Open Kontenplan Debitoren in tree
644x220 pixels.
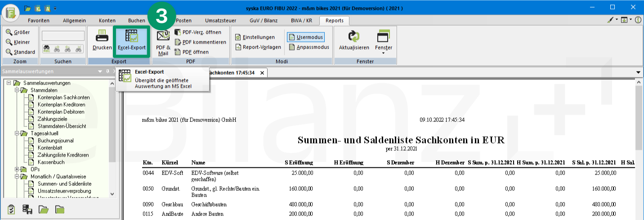(x=61, y=112)
